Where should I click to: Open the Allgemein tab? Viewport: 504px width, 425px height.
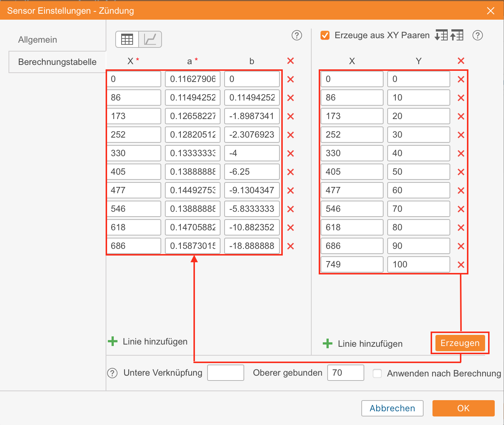click(38, 40)
